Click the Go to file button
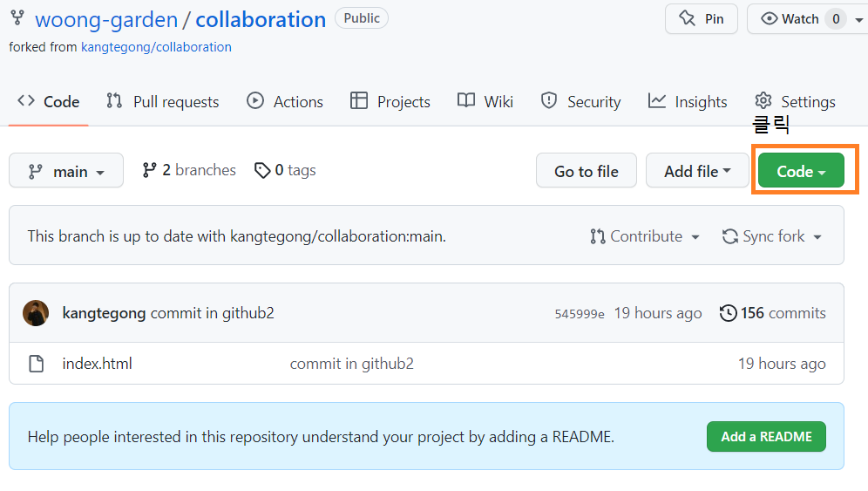This screenshot has height=491, width=868. [587, 171]
